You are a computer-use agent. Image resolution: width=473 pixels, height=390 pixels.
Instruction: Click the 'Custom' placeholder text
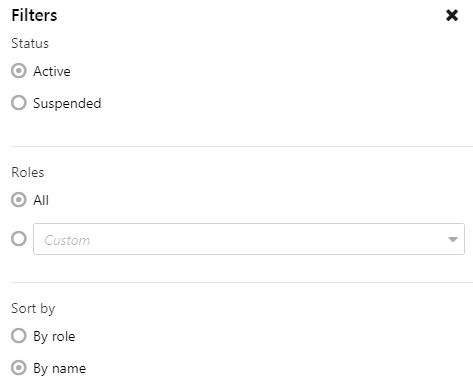(67, 240)
